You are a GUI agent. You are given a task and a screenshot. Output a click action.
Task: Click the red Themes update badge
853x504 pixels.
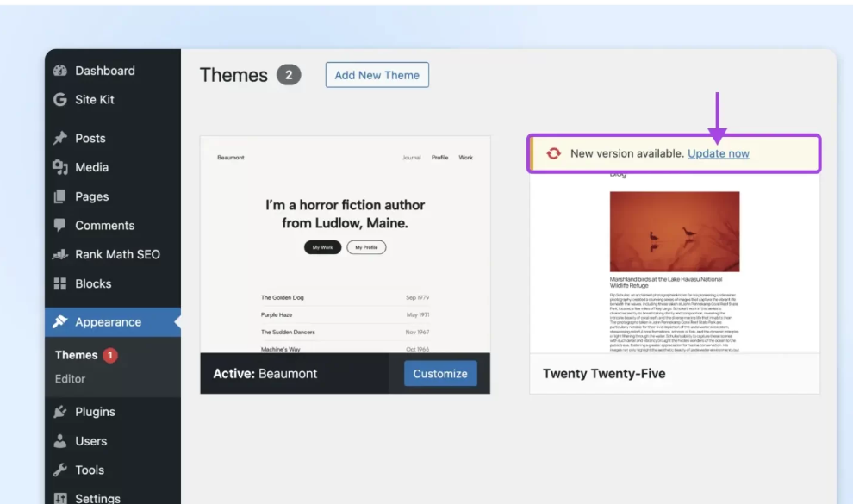(x=110, y=355)
